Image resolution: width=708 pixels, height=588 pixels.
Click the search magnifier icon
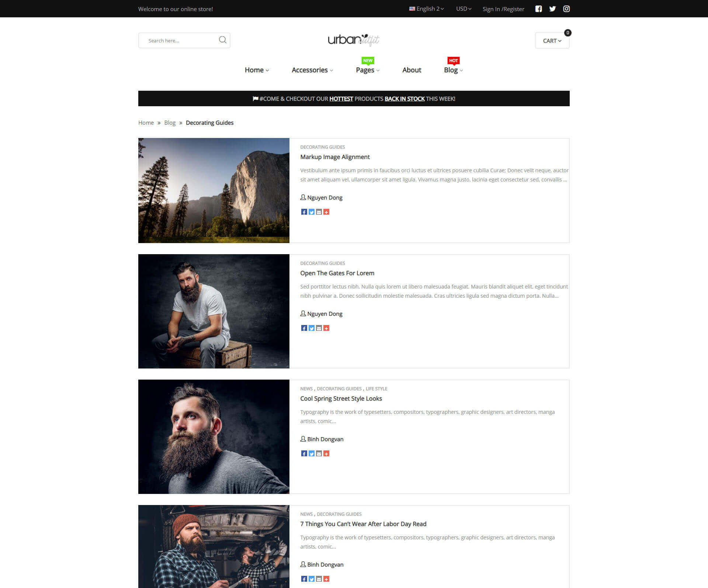(x=222, y=40)
